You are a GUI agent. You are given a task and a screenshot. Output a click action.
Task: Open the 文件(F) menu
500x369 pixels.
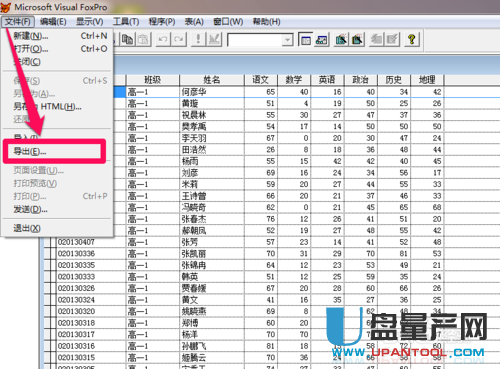coord(18,22)
